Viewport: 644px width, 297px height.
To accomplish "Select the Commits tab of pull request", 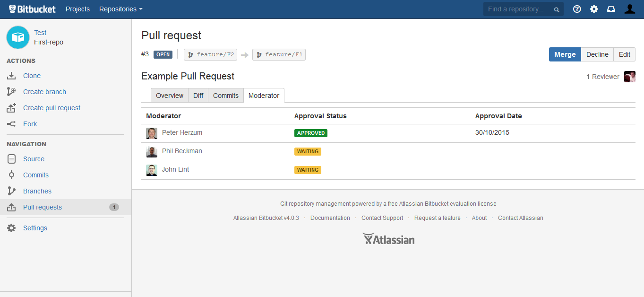I will click(x=225, y=96).
